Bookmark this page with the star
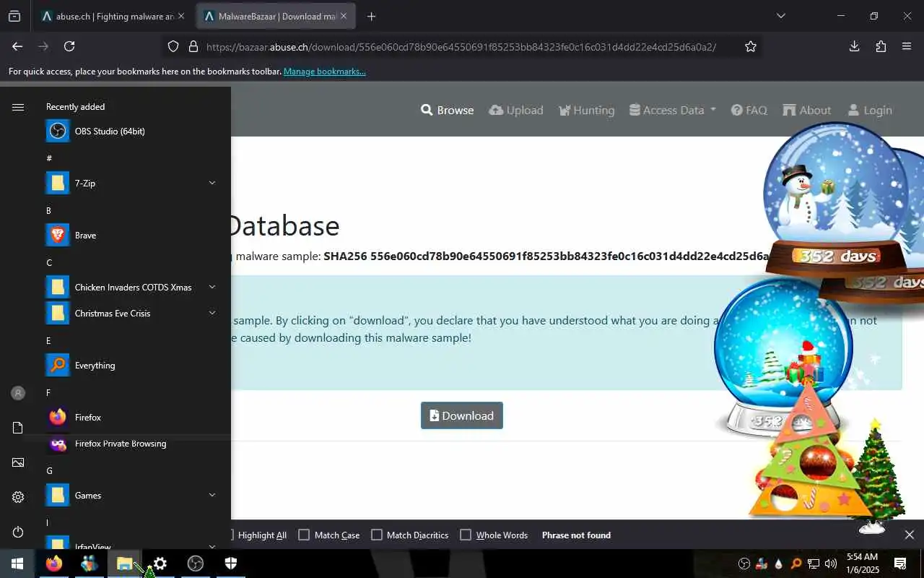Viewport: 924px width, 578px height. [751, 46]
